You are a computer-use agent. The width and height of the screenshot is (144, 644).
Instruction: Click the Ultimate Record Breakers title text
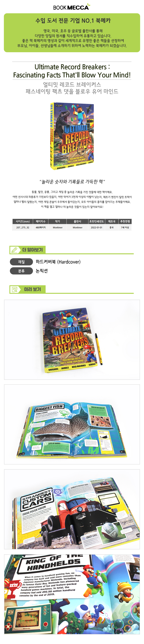point(72,71)
